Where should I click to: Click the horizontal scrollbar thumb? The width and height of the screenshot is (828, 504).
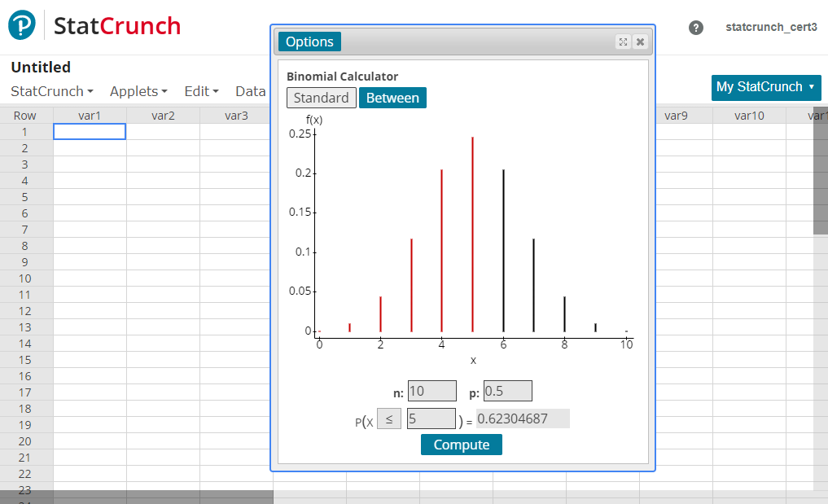point(137,497)
